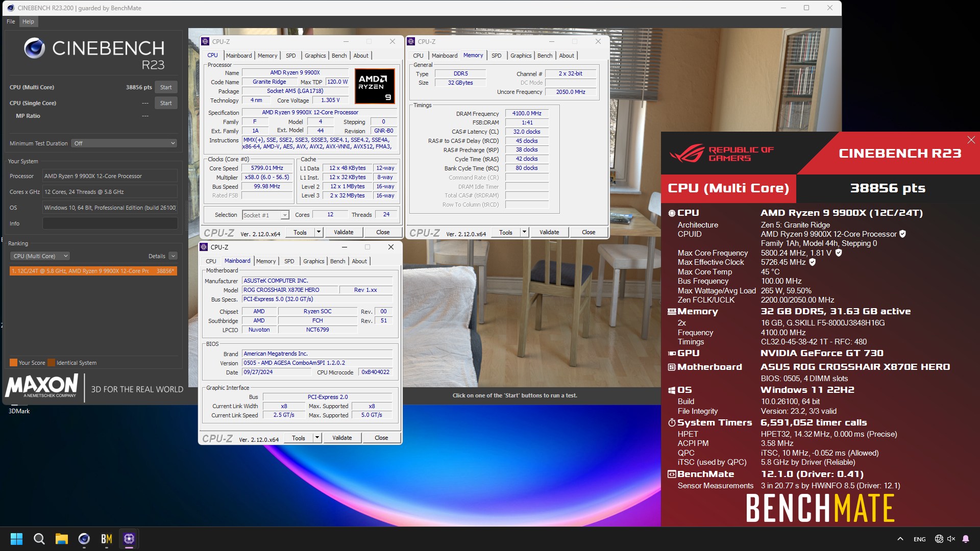
Task: Click the ENG language indicator
Action: tap(920, 539)
